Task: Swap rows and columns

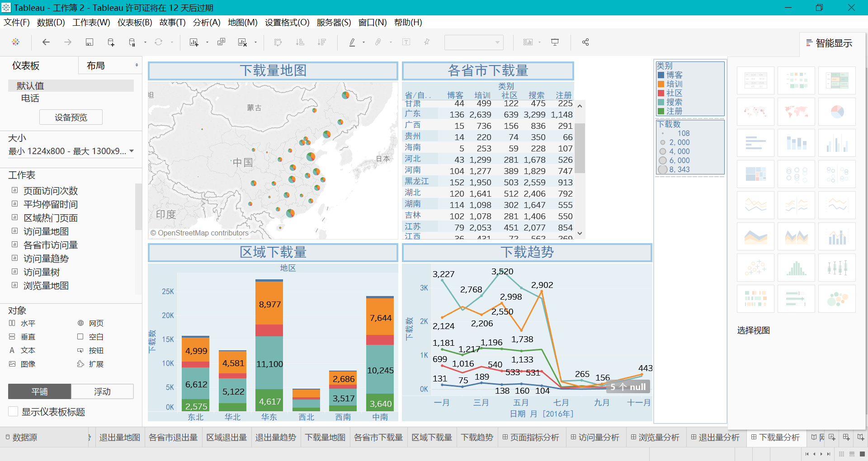Action: pyautogui.click(x=278, y=42)
